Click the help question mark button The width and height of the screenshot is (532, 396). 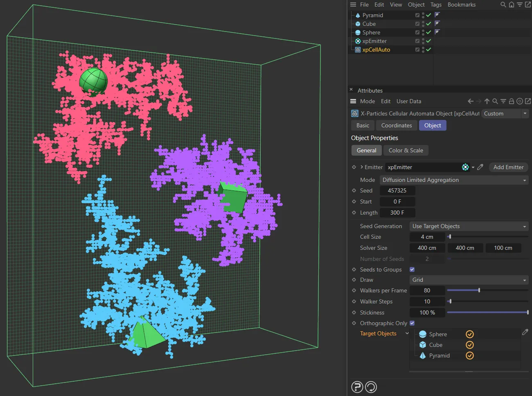[357, 387]
